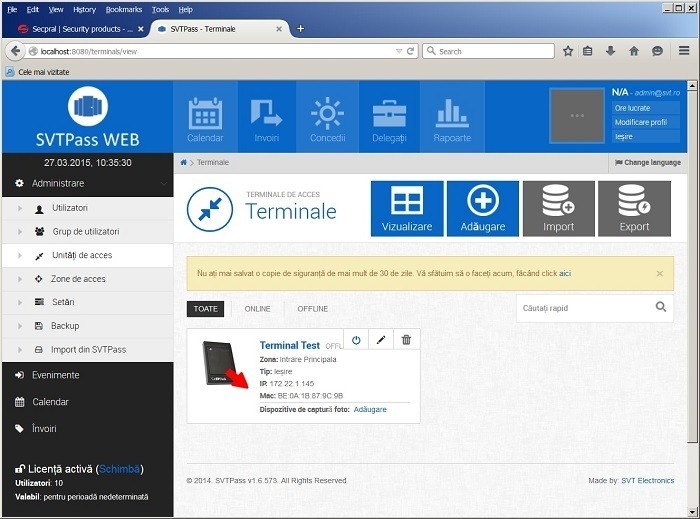Open the Calendar module in top navigation
The width and height of the screenshot is (700, 519).
tap(205, 117)
